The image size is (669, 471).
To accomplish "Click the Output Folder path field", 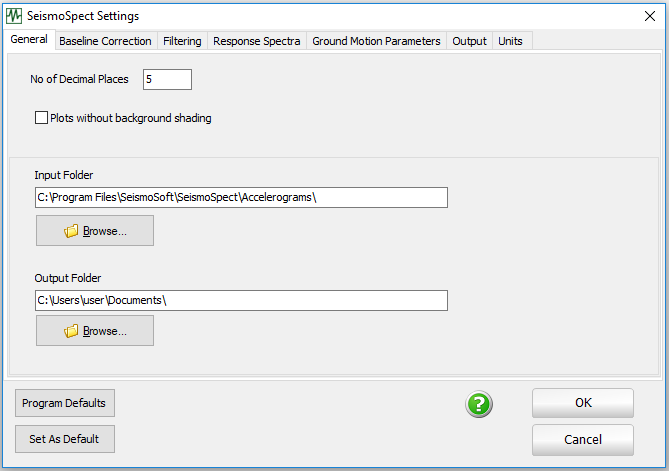I will [x=241, y=300].
